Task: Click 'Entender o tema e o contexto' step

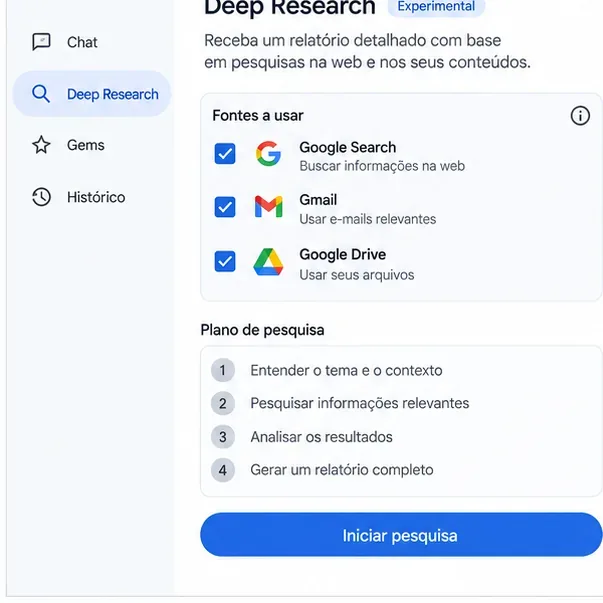Action: point(346,370)
